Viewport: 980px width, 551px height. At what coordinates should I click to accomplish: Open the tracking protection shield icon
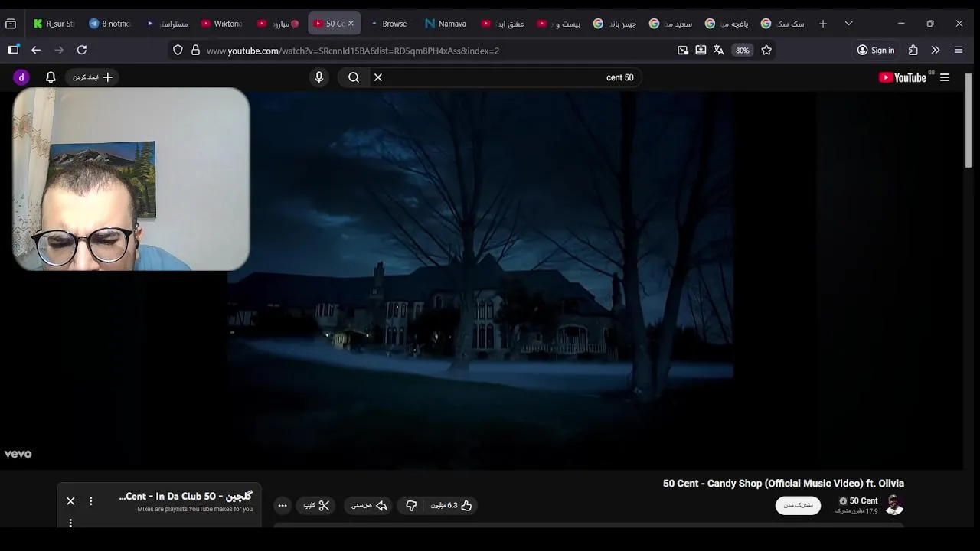178,50
